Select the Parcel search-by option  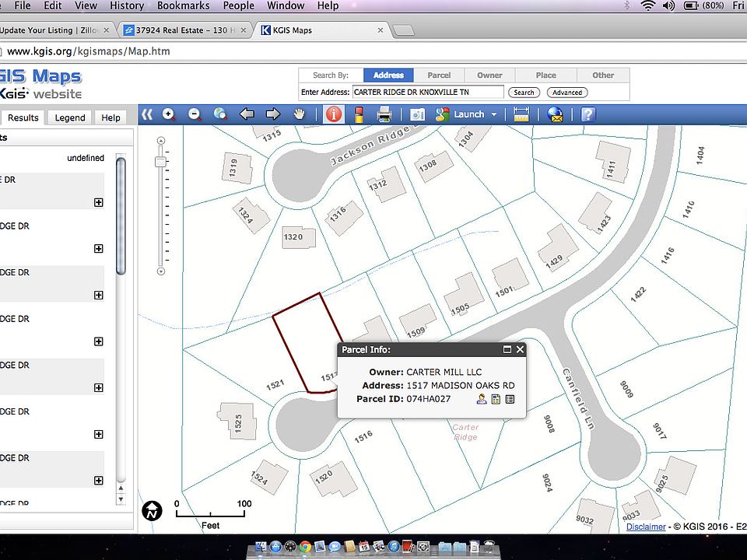coord(439,75)
